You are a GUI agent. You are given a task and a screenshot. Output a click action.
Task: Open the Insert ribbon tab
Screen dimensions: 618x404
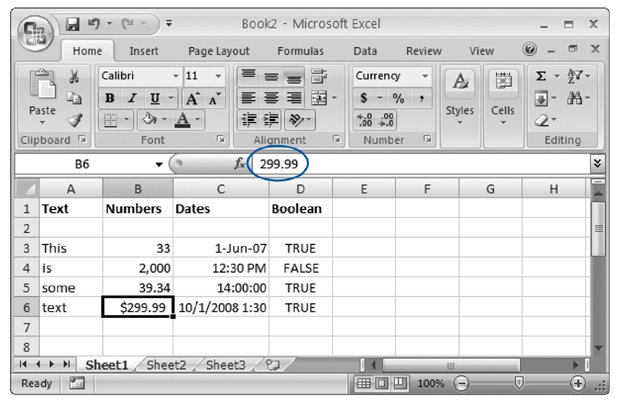coord(144,51)
